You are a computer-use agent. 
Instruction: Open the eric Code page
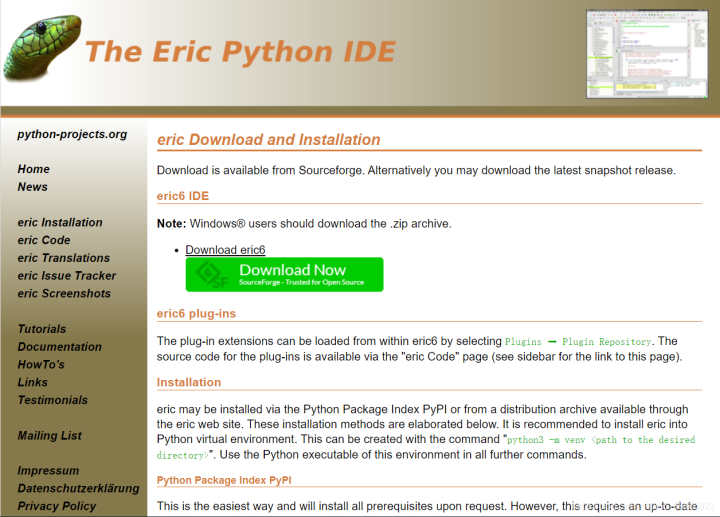click(44, 240)
